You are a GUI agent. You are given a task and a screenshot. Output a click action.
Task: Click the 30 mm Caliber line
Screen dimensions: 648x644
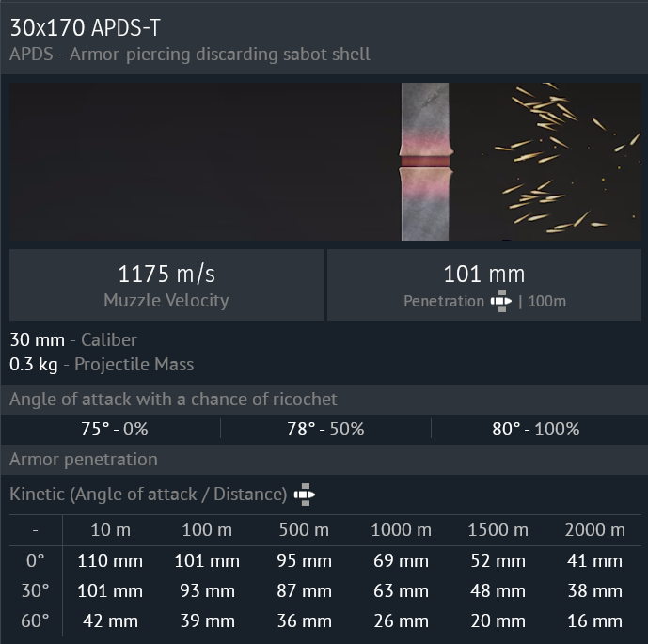(73, 340)
